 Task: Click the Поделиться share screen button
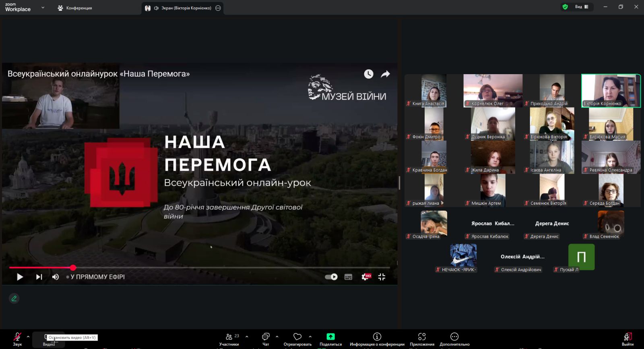point(330,339)
